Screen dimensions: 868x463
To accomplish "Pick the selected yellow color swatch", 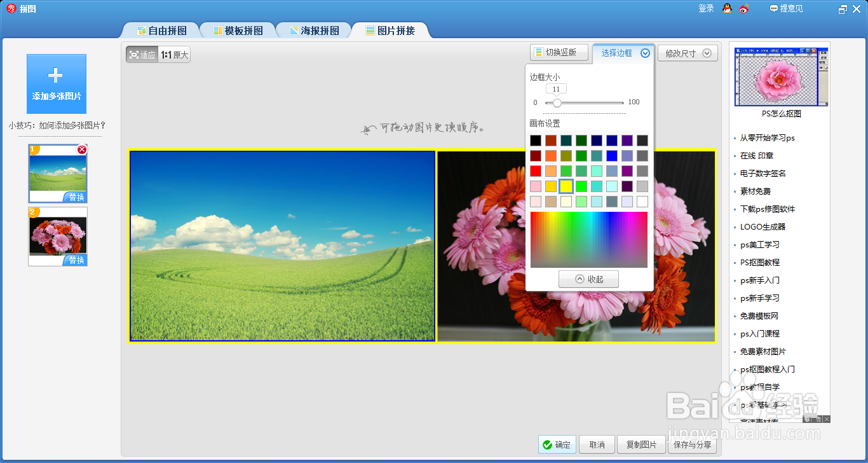I will (x=566, y=186).
